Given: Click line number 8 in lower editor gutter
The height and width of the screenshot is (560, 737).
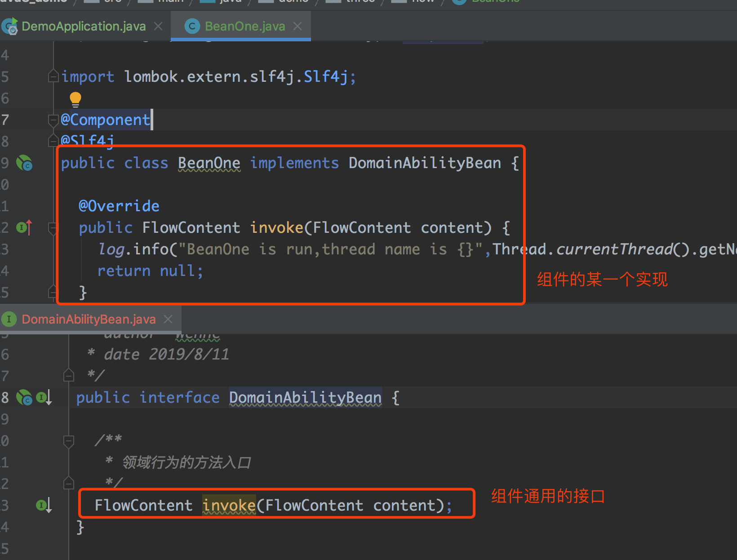Looking at the screenshot, I should [5, 398].
